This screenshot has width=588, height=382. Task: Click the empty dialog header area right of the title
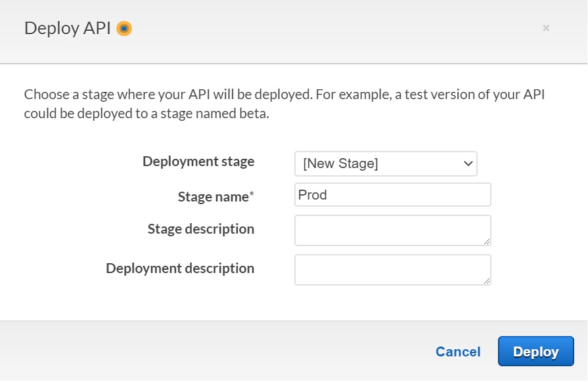click(x=328, y=29)
